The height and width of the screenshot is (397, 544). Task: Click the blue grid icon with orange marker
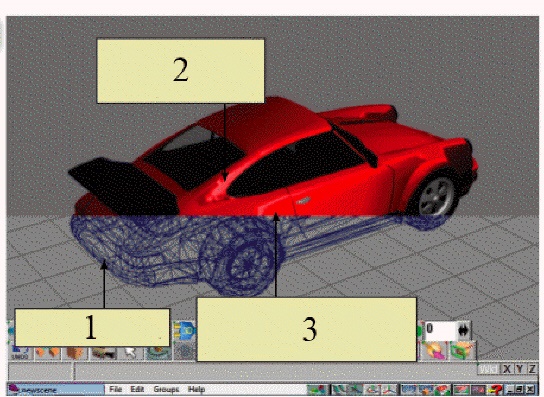(426, 389)
